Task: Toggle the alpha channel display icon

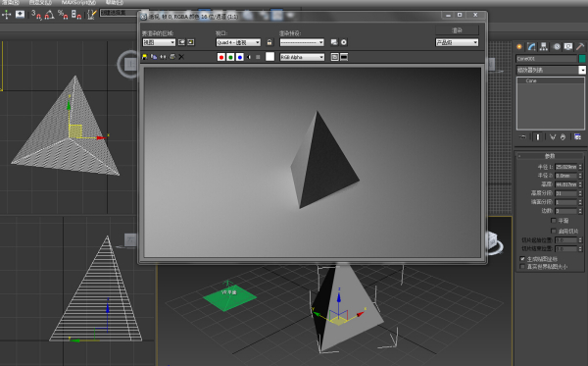Action: (249, 57)
